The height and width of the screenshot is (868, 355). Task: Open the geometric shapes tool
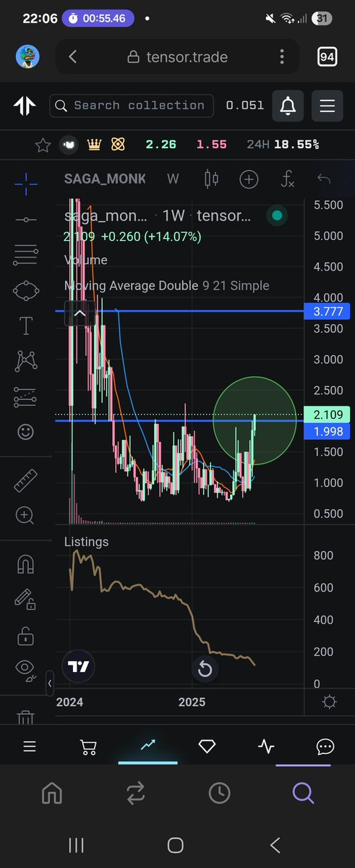pos(26,291)
